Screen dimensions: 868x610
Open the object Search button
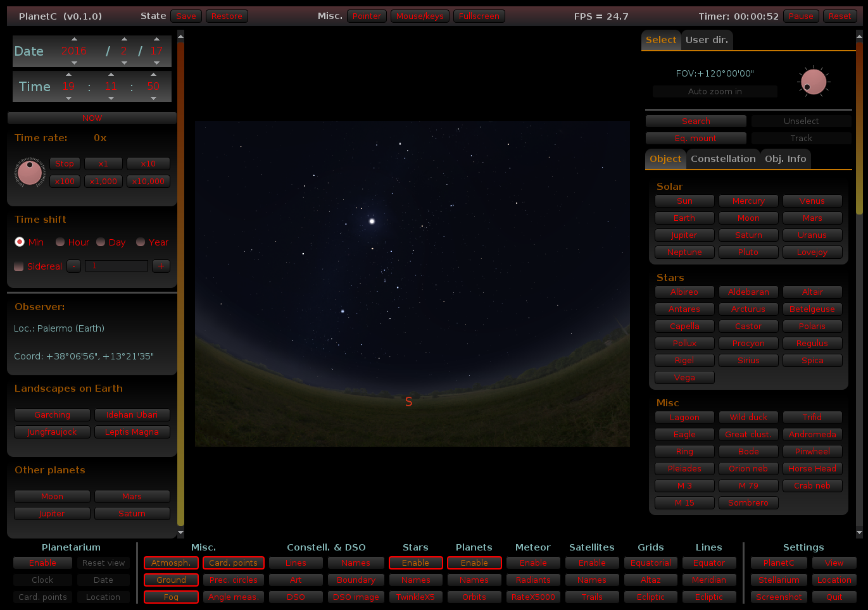pos(696,121)
